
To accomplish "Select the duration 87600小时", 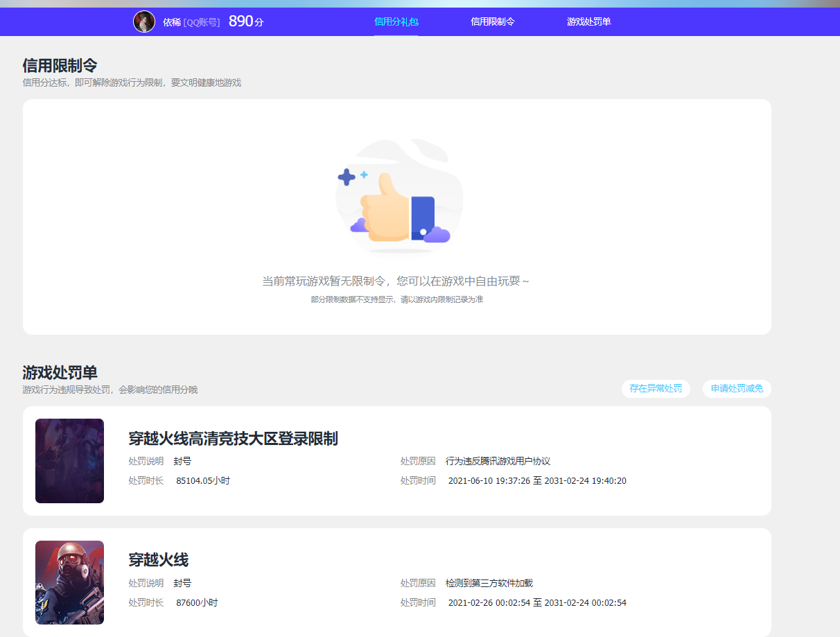I will [197, 602].
